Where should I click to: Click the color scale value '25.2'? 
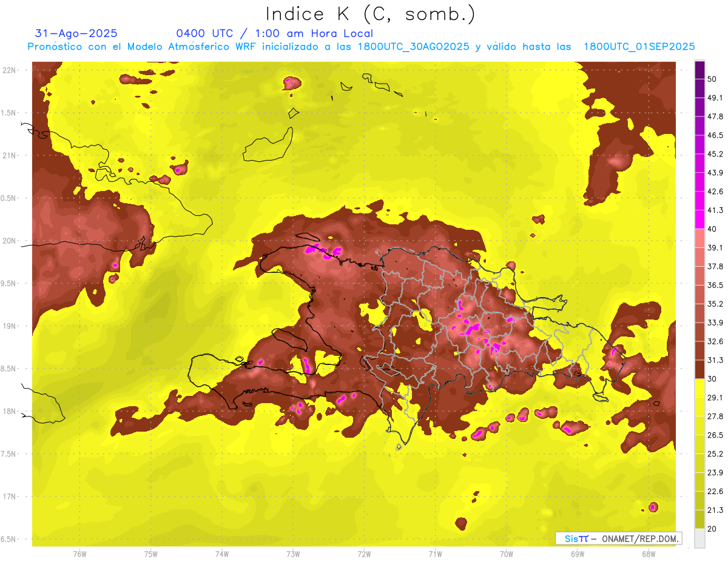coord(715,454)
